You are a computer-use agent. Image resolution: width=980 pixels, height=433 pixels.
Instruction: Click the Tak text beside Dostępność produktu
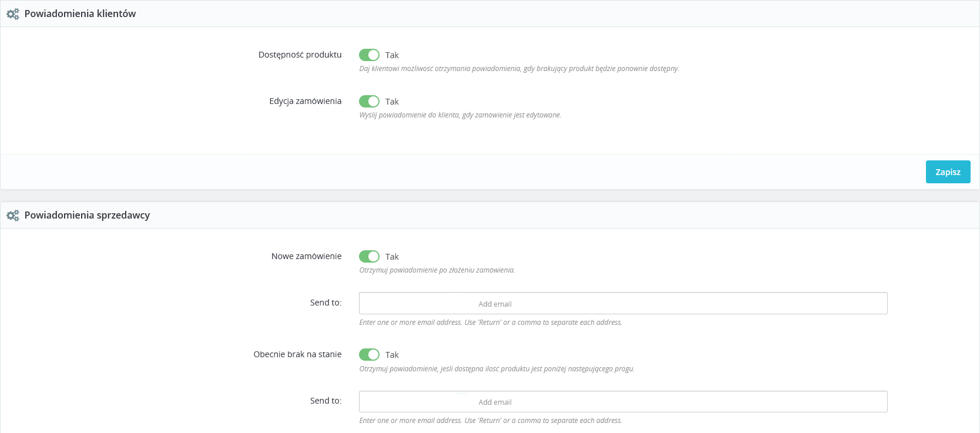(392, 55)
